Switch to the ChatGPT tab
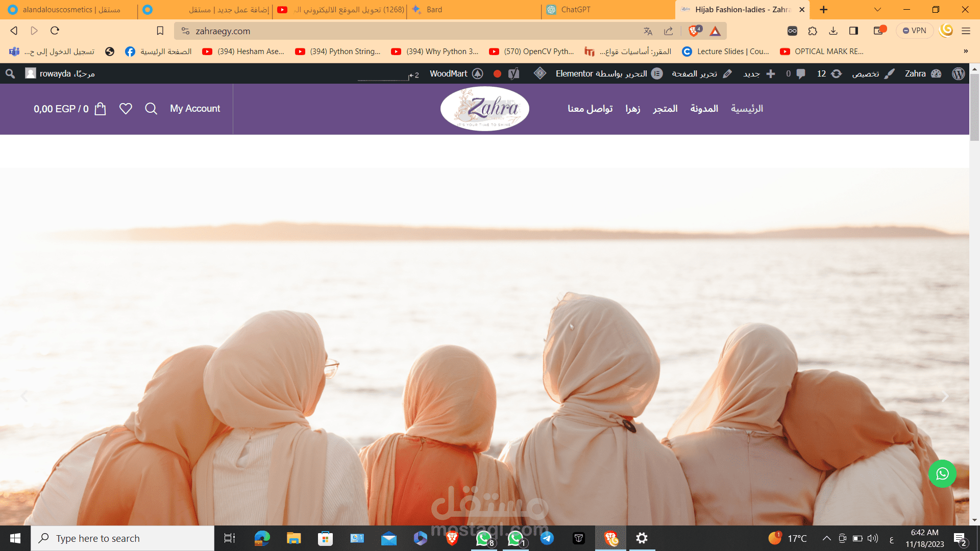This screenshot has height=551, width=980. (x=575, y=10)
